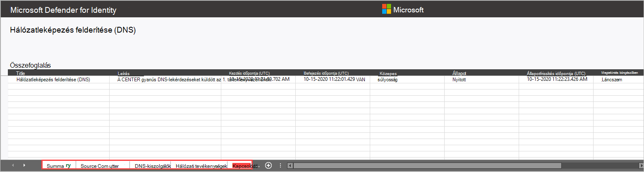Select the Állapotfrissítés időpontja (UTC) header

(x=556, y=73)
